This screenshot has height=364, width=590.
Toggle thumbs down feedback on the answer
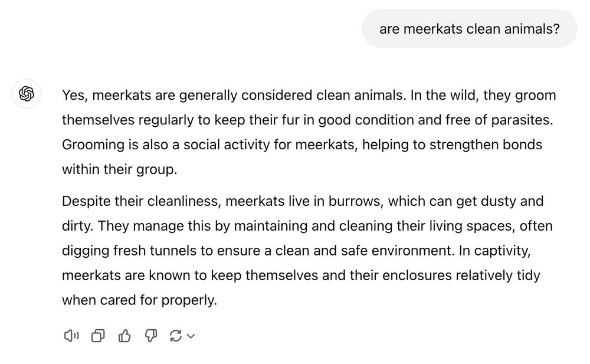click(x=151, y=335)
